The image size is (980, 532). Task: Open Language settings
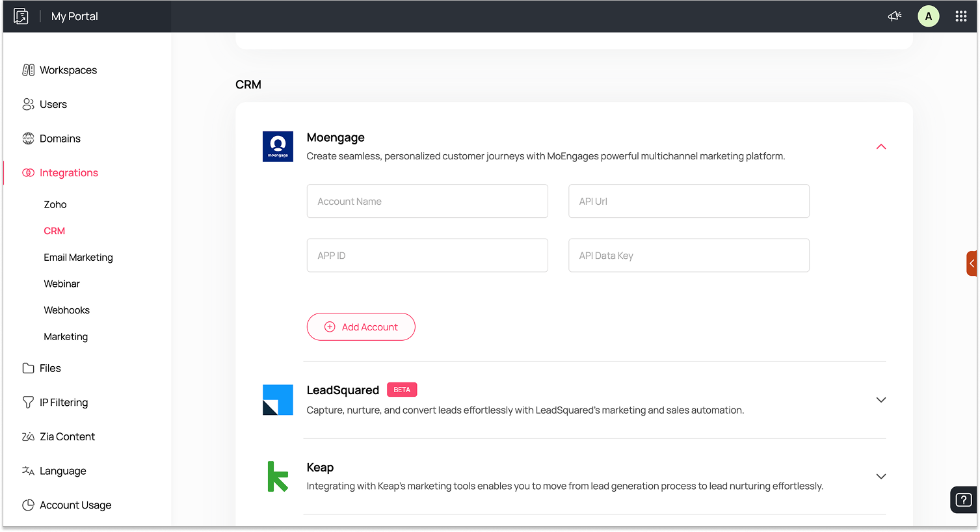(x=63, y=471)
